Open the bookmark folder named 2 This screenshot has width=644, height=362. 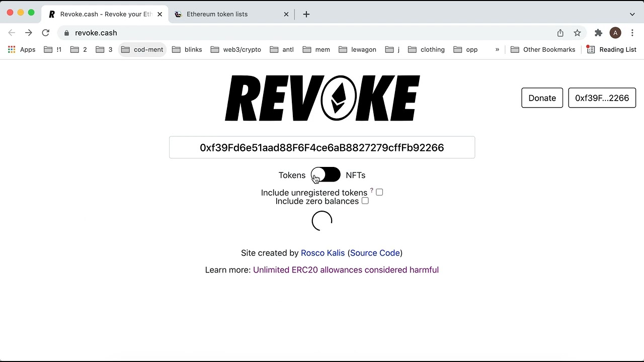click(78, 49)
